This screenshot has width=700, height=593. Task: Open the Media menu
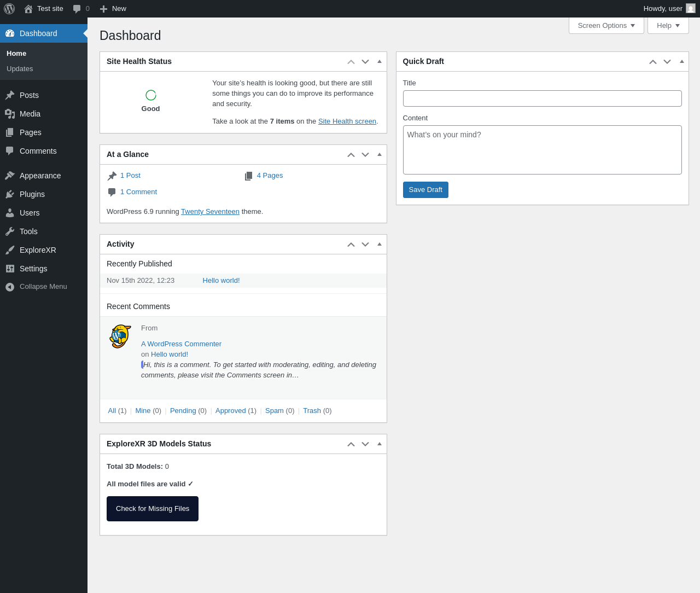(44, 114)
